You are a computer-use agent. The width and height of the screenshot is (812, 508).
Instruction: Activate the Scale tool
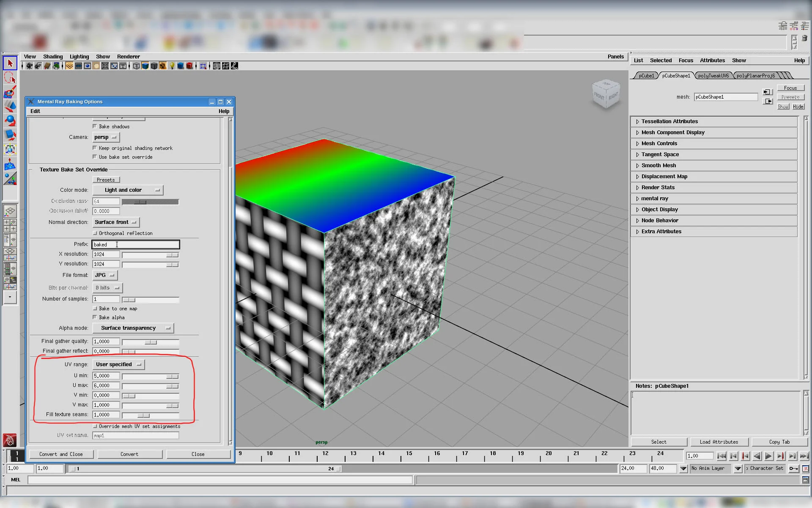(x=10, y=135)
